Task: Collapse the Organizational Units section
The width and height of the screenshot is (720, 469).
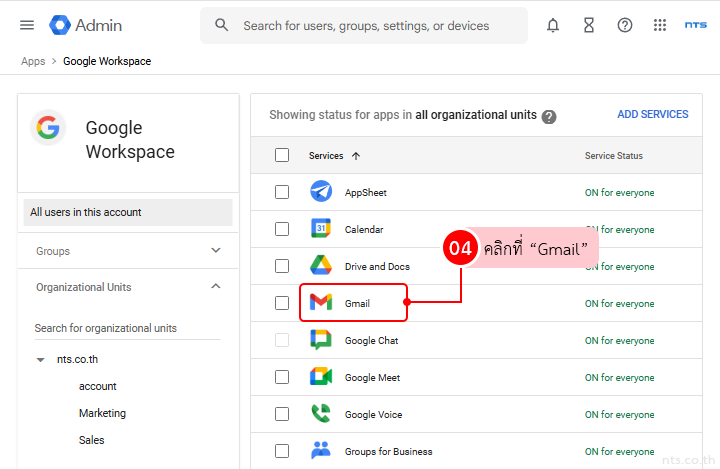Action: (216, 287)
